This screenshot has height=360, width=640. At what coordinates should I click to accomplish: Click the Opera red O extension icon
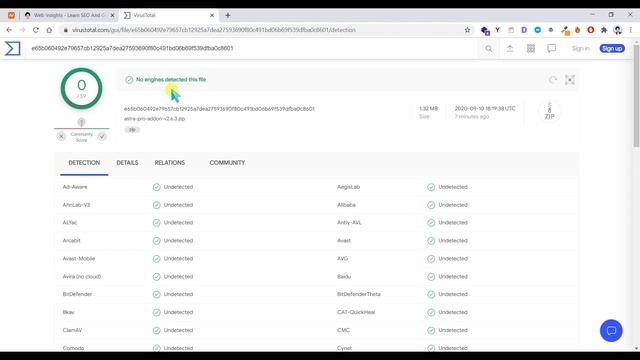pyautogui.click(x=591, y=30)
